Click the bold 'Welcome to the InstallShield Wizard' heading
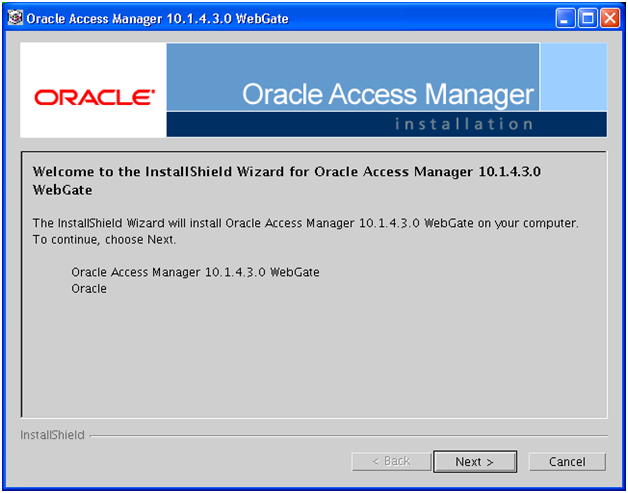The height and width of the screenshot is (493, 628). click(287, 172)
